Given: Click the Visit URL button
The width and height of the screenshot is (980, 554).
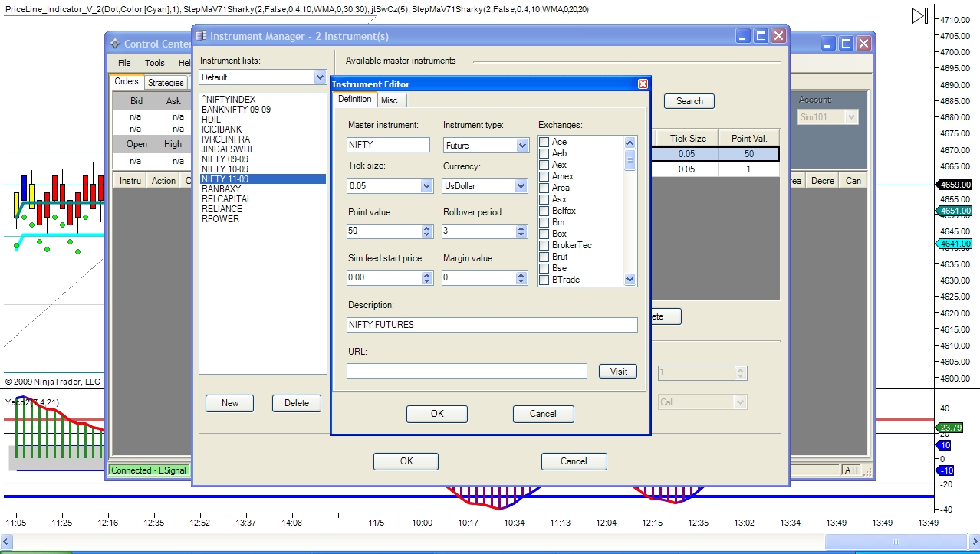Looking at the screenshot, I should point(619,371).
